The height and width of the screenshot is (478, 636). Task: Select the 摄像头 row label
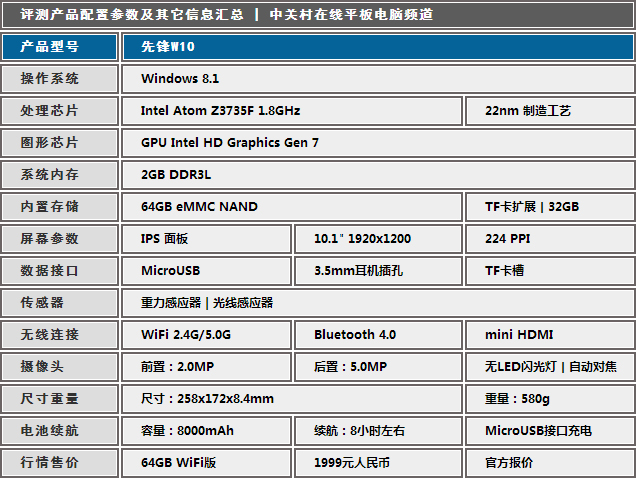coord(60,367)
